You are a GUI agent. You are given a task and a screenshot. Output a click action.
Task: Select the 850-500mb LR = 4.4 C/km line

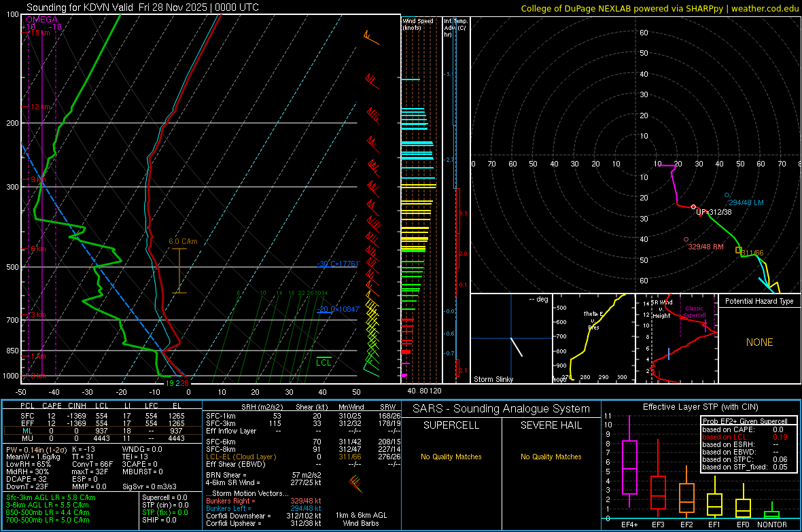[x=48, y=512]
